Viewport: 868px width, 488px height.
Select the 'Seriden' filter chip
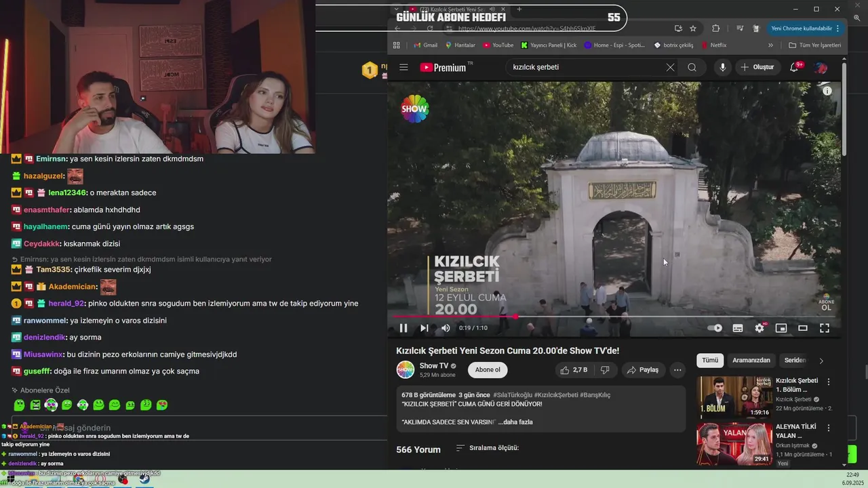pos(795,361)
